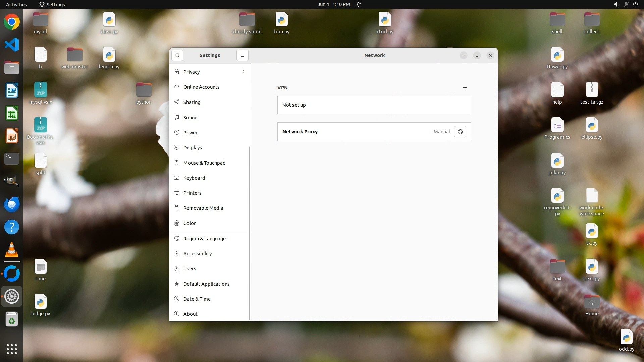Click the Settings search icon
644x362 pixels.
(x=177, y=55)
